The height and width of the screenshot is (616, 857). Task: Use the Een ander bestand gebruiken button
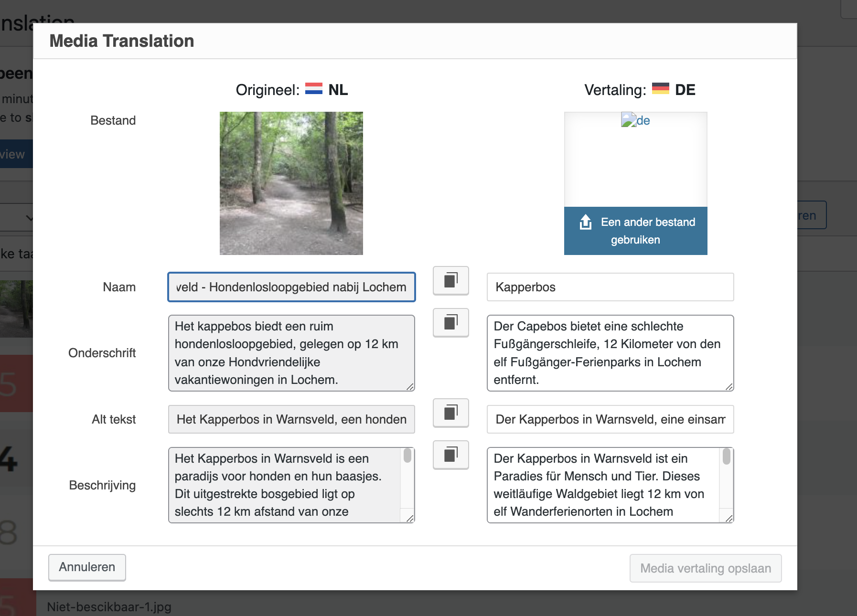click(635, 231)
